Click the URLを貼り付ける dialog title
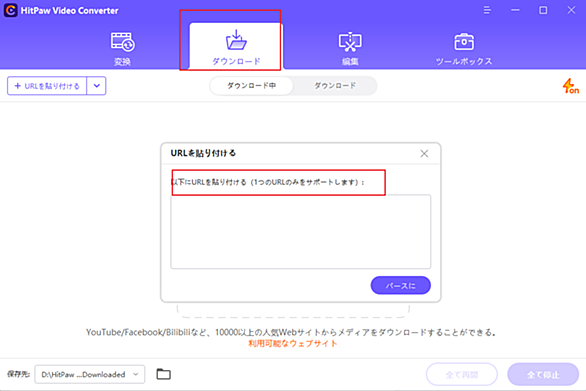 [x=203, y=153]
